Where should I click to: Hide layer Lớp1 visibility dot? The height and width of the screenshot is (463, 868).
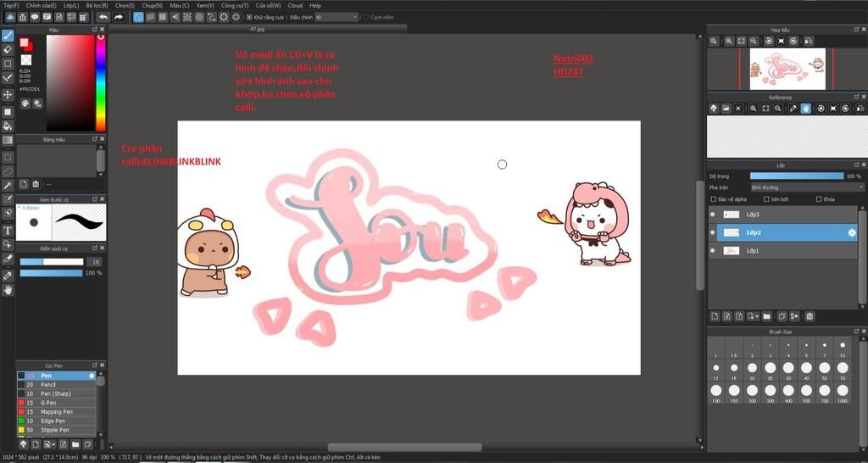(713, 251)
